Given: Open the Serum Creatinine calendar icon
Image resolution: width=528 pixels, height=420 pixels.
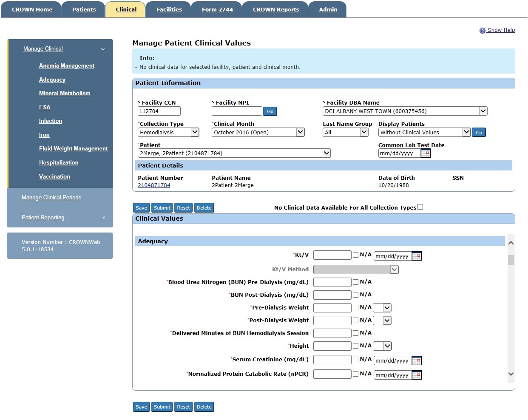Looking at the screenshot, I should click(417, 361).
